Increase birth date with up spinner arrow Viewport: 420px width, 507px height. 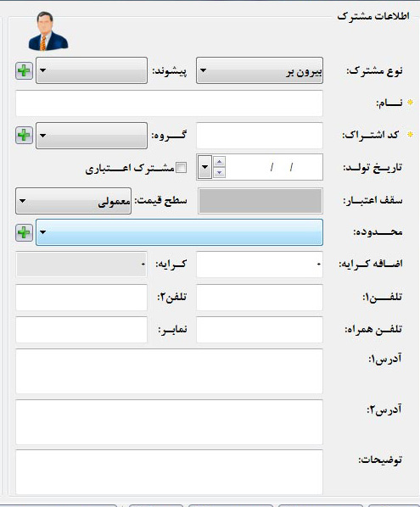point(220,161)
